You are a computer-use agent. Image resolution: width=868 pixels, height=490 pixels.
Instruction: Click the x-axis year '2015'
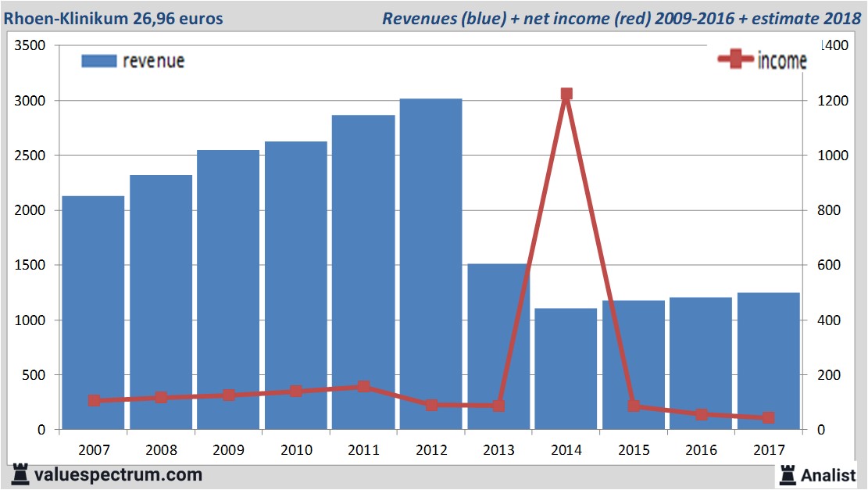click(634, 449)
